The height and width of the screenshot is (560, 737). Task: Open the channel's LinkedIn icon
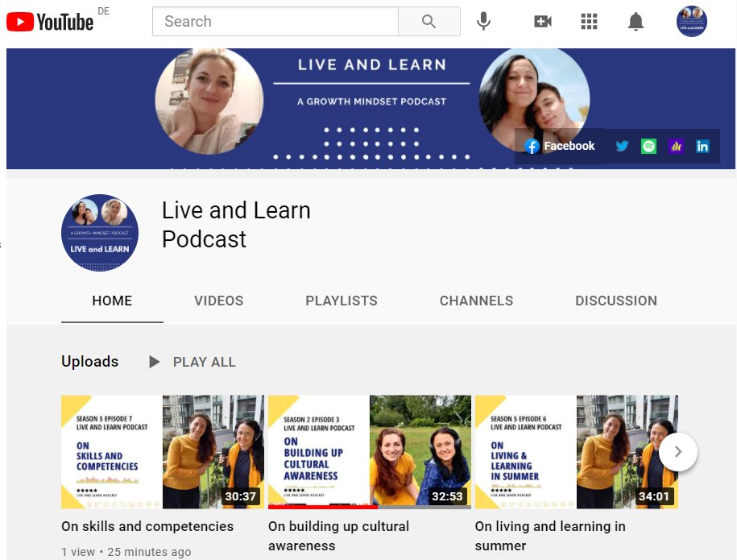pos(704,146)
